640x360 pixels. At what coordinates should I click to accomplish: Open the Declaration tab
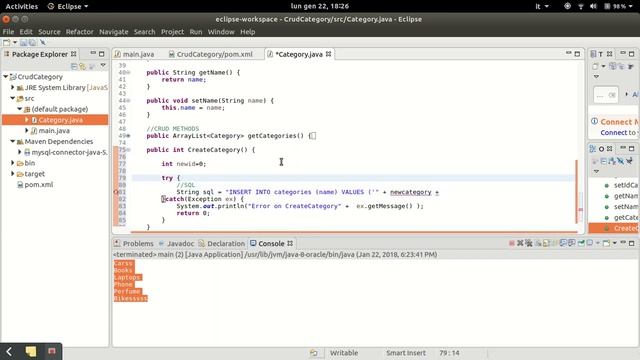tap(222, 243)
